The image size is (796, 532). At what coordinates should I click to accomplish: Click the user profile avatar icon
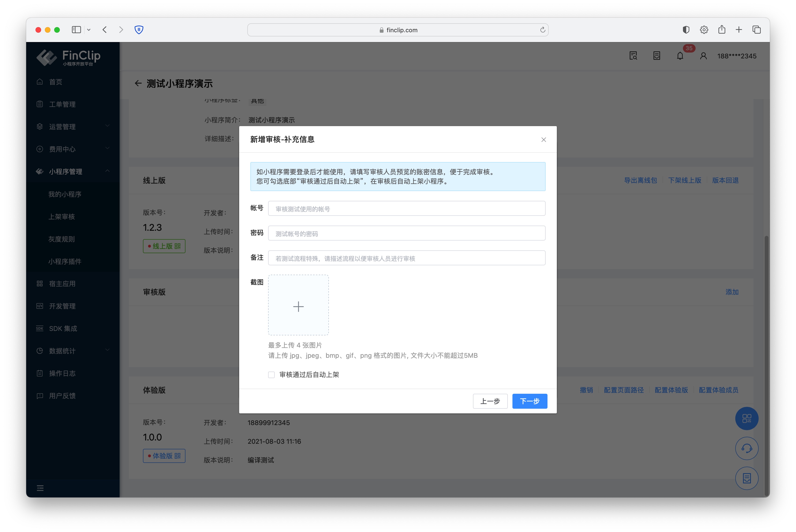(x=703, y=56)
